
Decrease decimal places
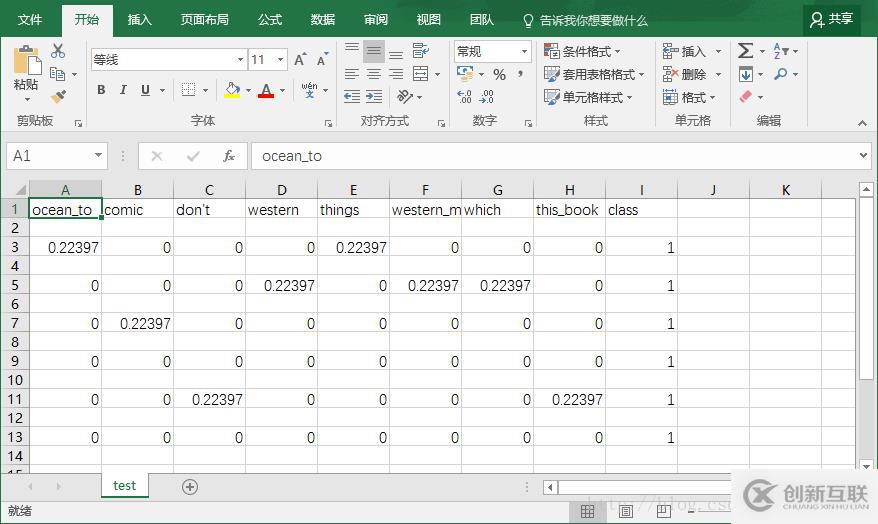click(487, 97)
